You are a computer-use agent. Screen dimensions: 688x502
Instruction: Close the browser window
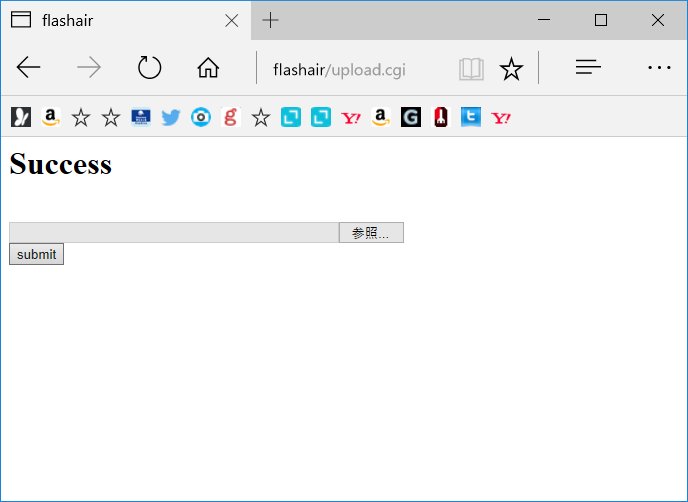[658, 20]
